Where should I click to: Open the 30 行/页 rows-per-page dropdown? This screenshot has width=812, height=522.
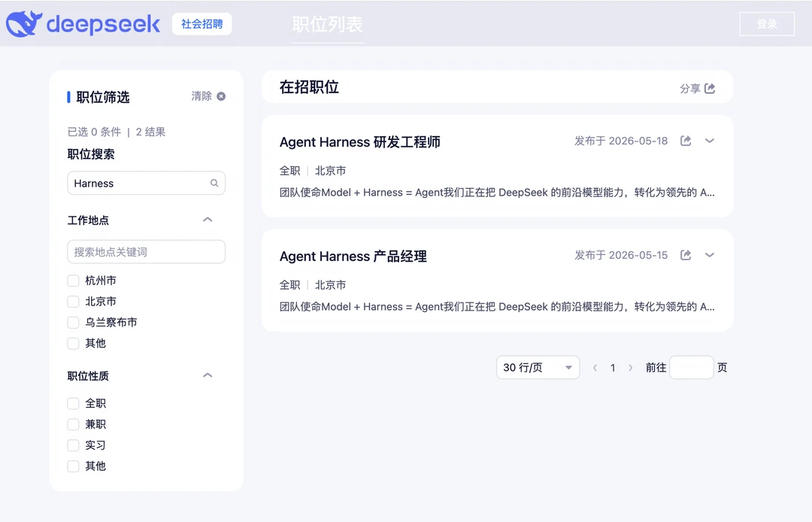(x=538, y=368)
